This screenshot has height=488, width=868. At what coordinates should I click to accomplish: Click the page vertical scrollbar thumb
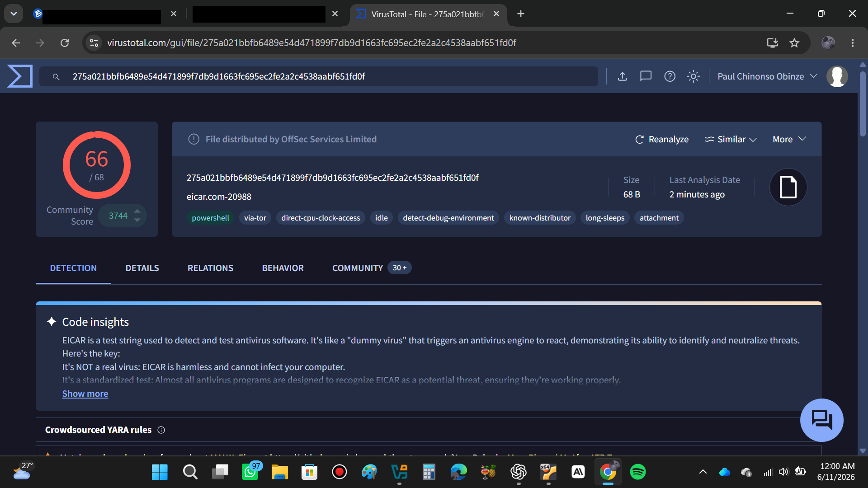coord(863,103)
